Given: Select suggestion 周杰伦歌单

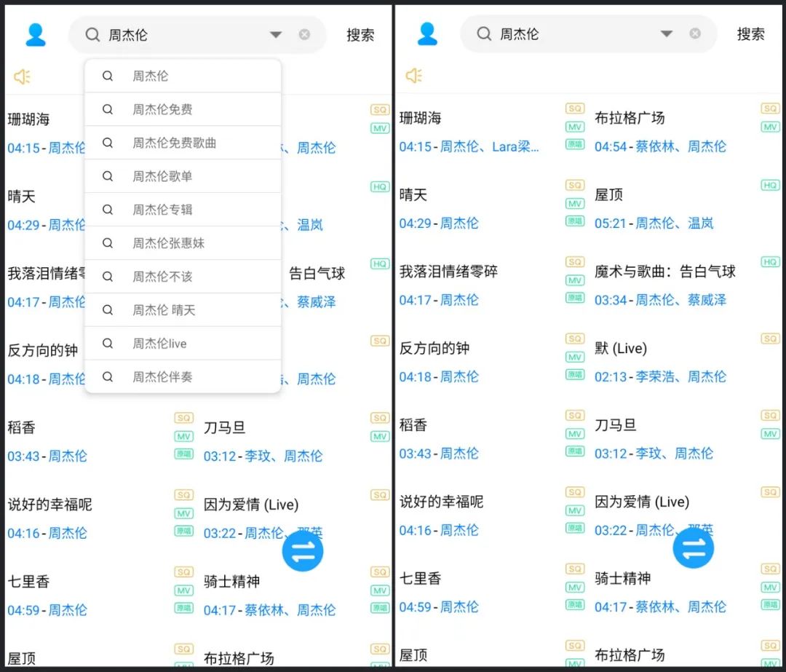Looking at the screenshot, I should coord(183,176).
